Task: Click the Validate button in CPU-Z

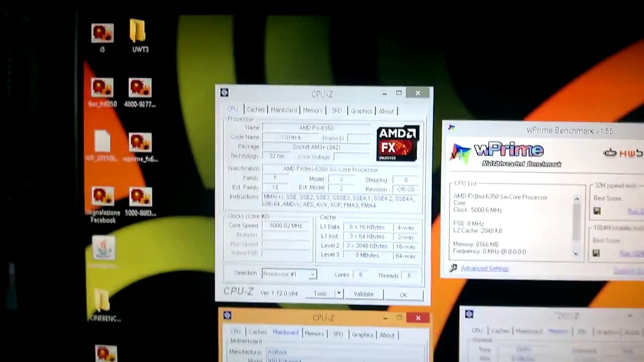Action: (363, 294)
